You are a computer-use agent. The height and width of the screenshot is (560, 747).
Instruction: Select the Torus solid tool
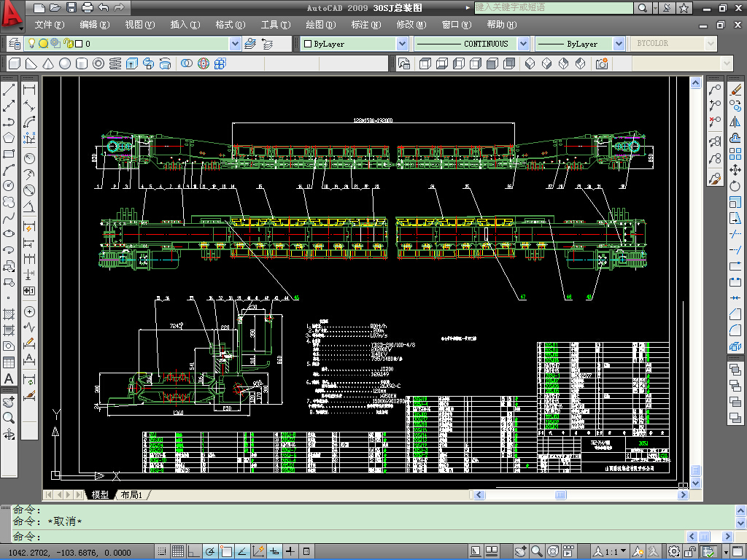[98, 63]
